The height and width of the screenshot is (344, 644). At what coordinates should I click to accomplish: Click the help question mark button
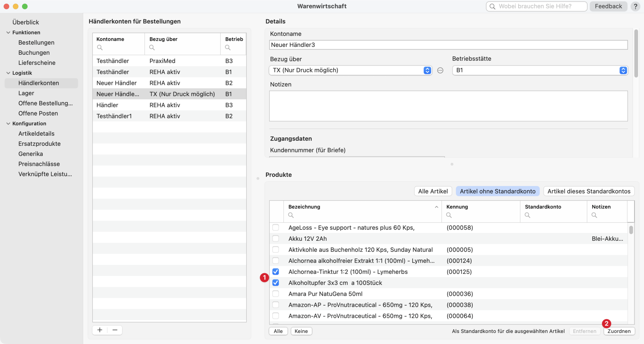point(636,6)
